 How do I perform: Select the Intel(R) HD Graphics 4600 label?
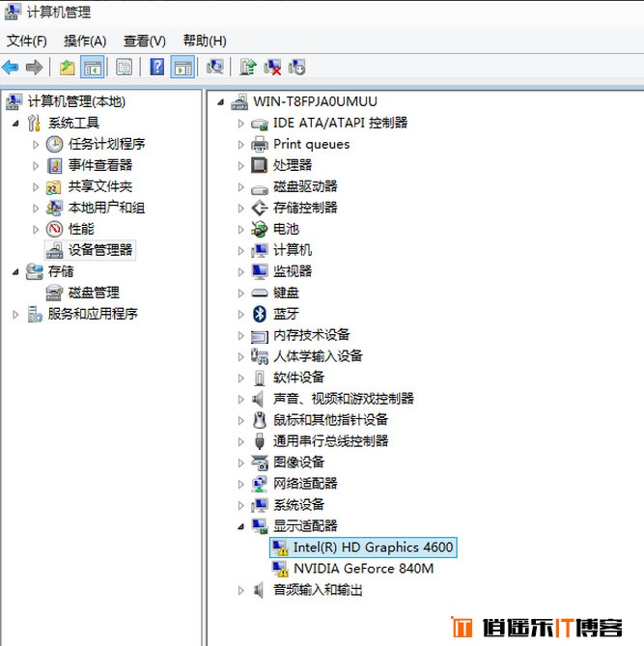373,548
